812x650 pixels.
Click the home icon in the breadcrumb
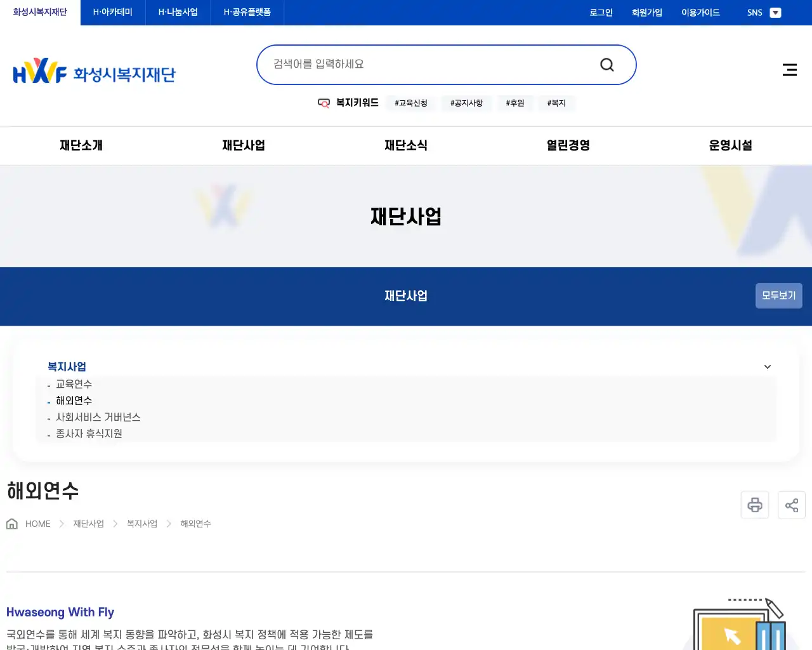11,523
